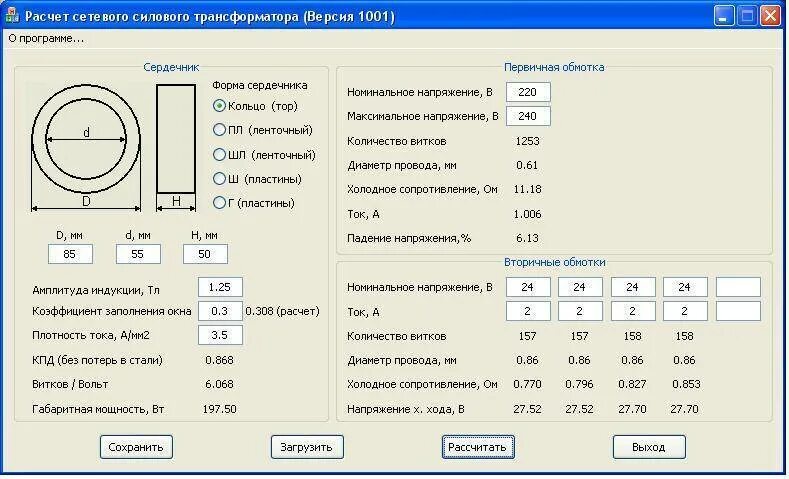Click fourth secondary voltage field 24

685,287
